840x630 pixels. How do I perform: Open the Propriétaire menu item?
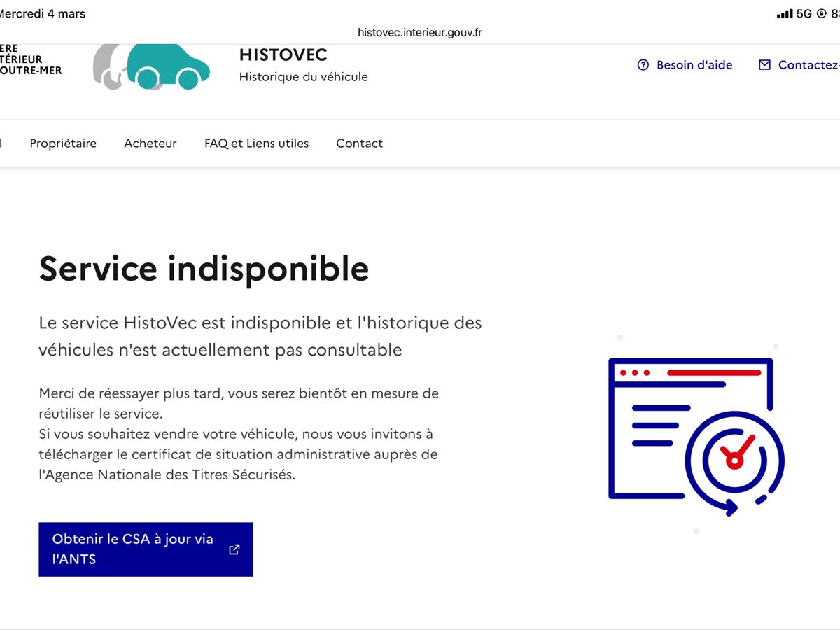(x=63, y=143)
